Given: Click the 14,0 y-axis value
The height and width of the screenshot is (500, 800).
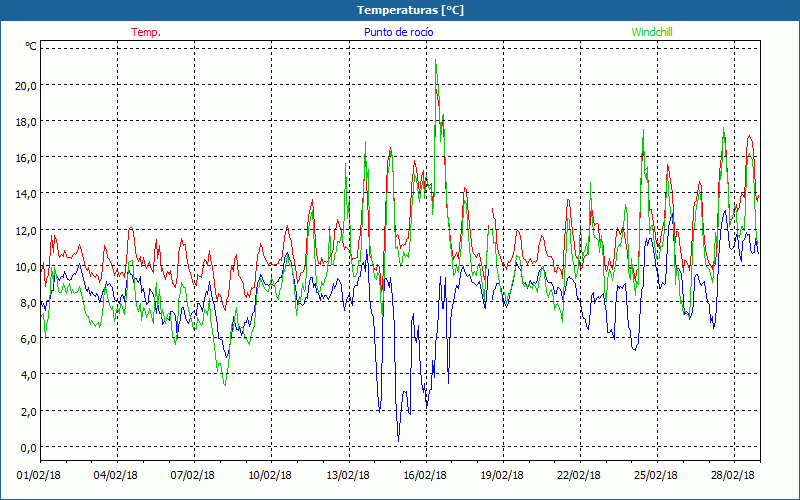Looking at the screenshot, I should [26, 194].
